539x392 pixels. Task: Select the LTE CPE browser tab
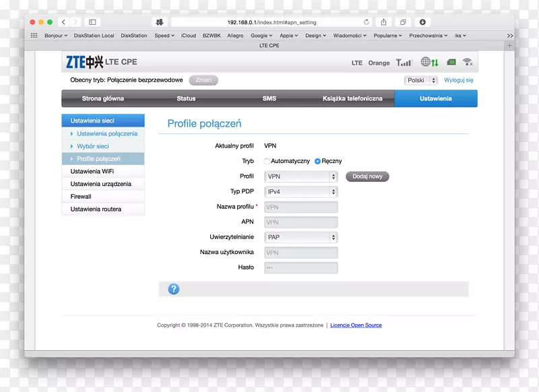pos(269,45)
